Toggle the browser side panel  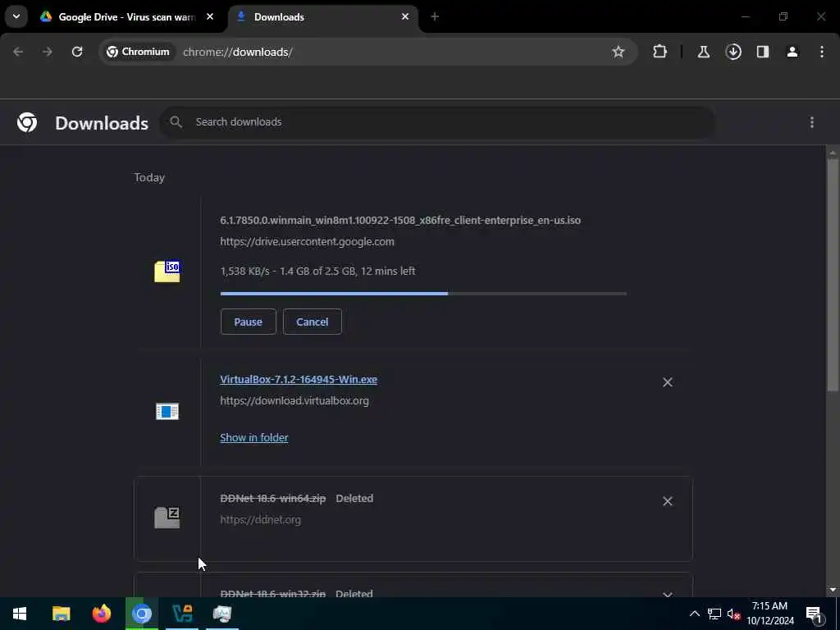[x=763, y=52]
